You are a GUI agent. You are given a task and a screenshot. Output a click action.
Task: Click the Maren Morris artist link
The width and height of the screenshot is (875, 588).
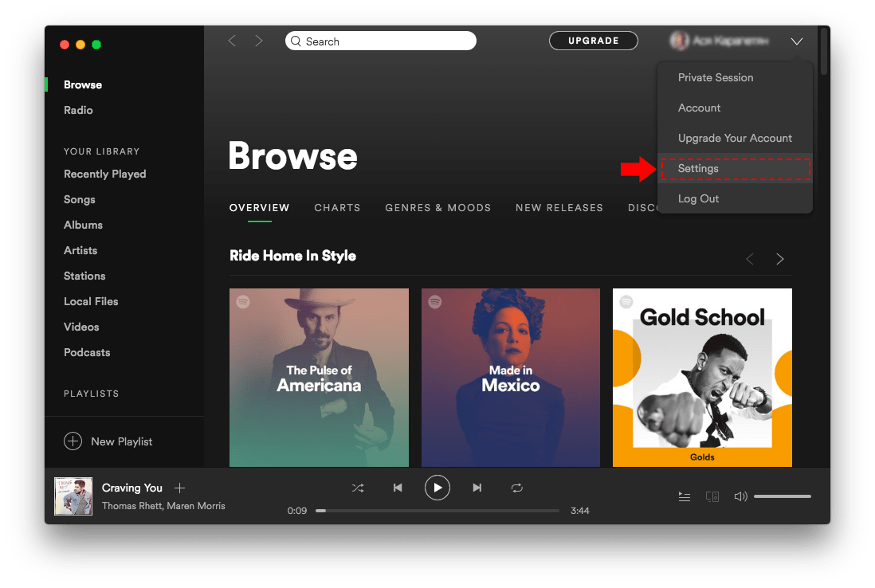(196, 506)
